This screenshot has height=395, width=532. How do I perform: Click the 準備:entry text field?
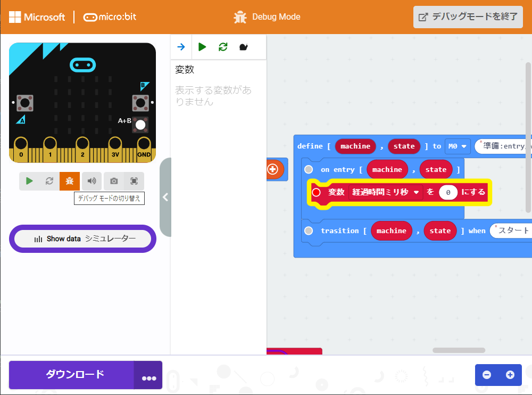[x=503, y=146]
